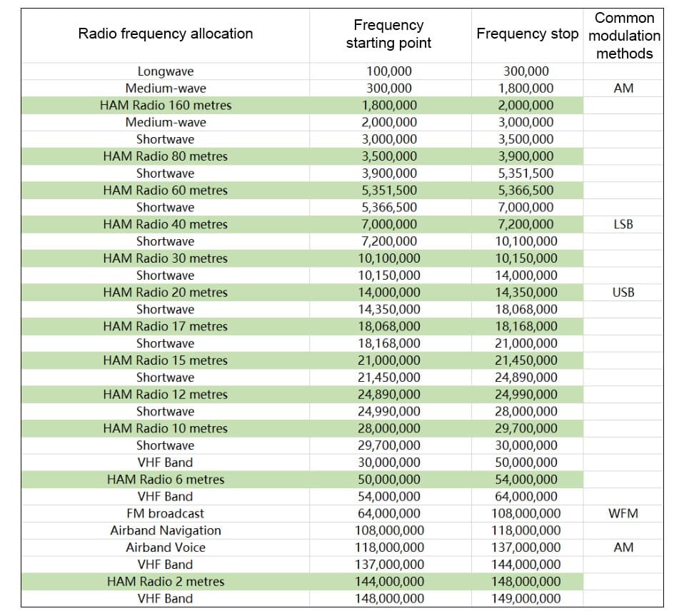Click the HAM Radio 40 metres cell
The image size is (684, 616).
[x=166, y=224]
